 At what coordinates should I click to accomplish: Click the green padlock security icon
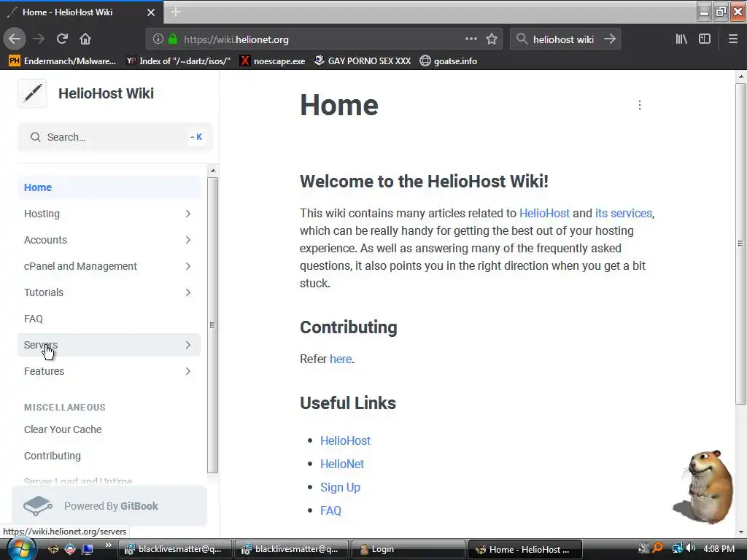pos(172,39)
